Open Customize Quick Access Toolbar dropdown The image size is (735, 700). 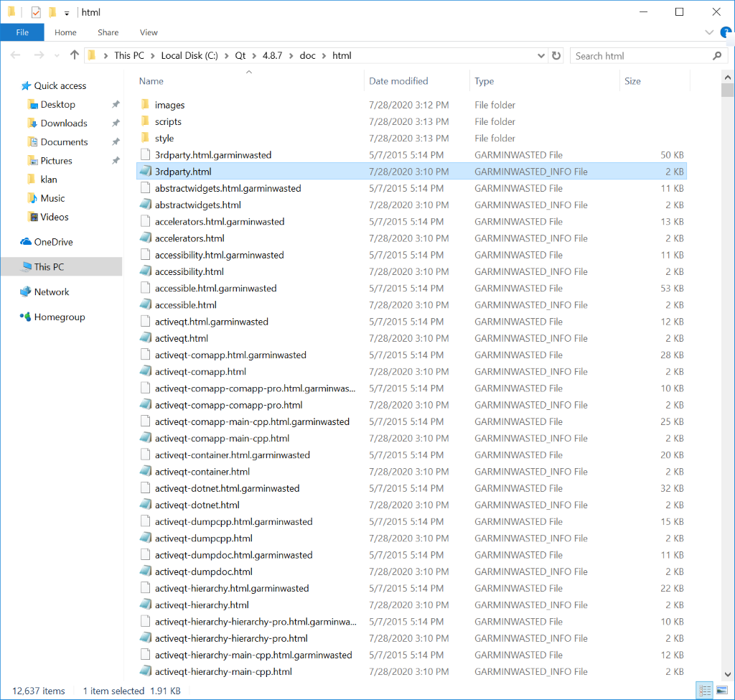coord(67,13)
